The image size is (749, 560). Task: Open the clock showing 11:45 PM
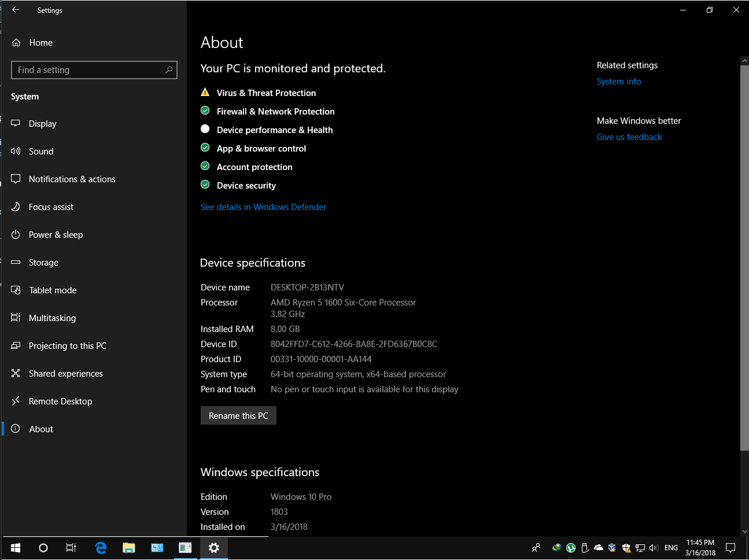point(700,548)
